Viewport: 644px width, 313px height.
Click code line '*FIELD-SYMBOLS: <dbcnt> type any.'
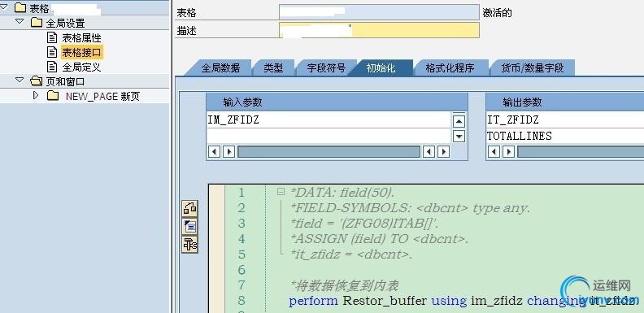[x=411, y=208]
